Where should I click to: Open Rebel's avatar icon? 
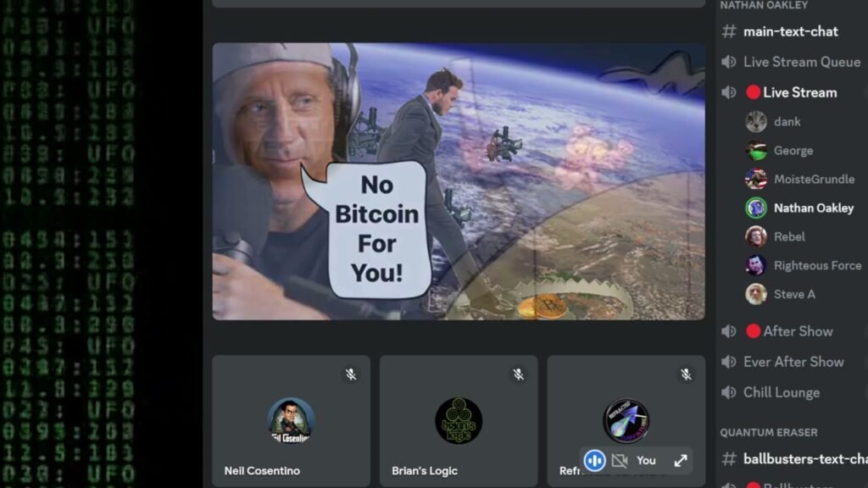coord(755,237)
